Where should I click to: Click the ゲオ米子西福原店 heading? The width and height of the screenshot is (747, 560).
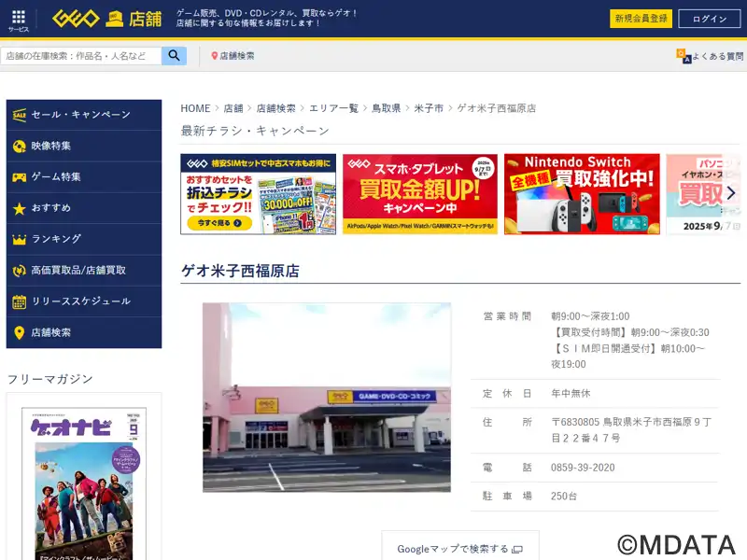click(240, 271)
